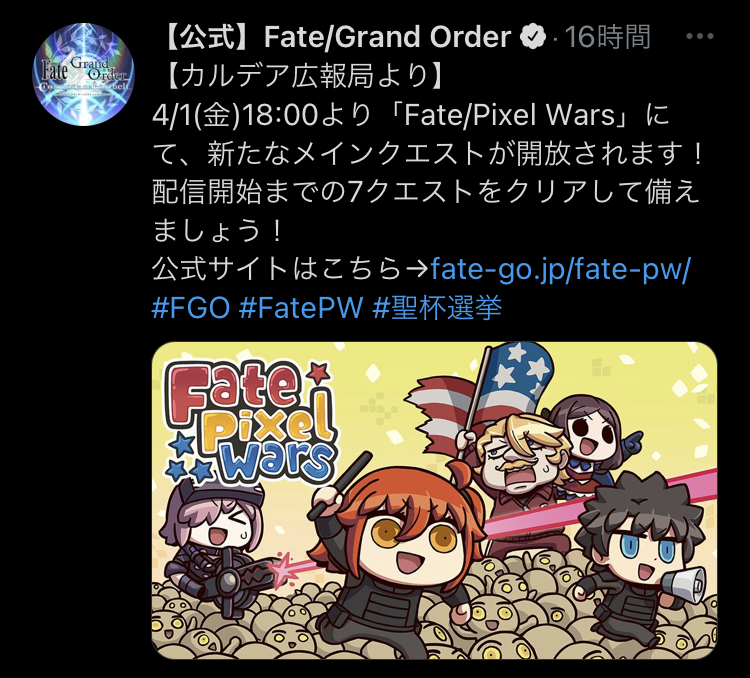Click the 【カルデア広報局より】 heading line

[x=302, y=76]
